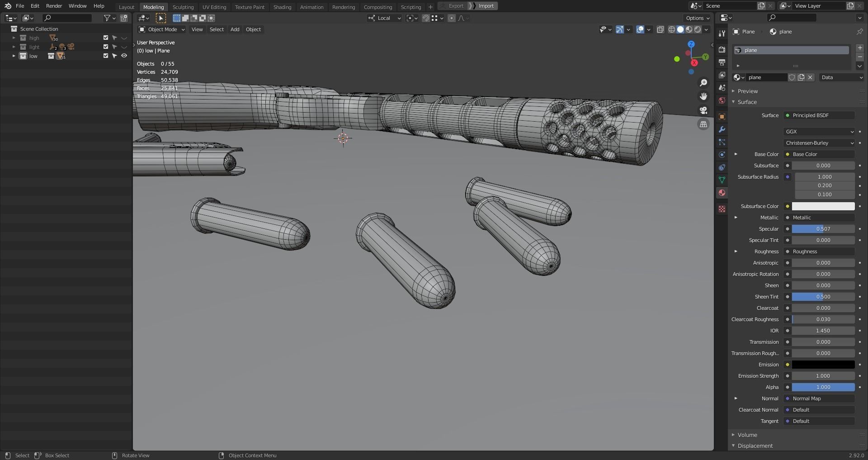Screen dimensions: 868x460
Task: Switch to the Shading workspace tab
Action: pos(282,7)
